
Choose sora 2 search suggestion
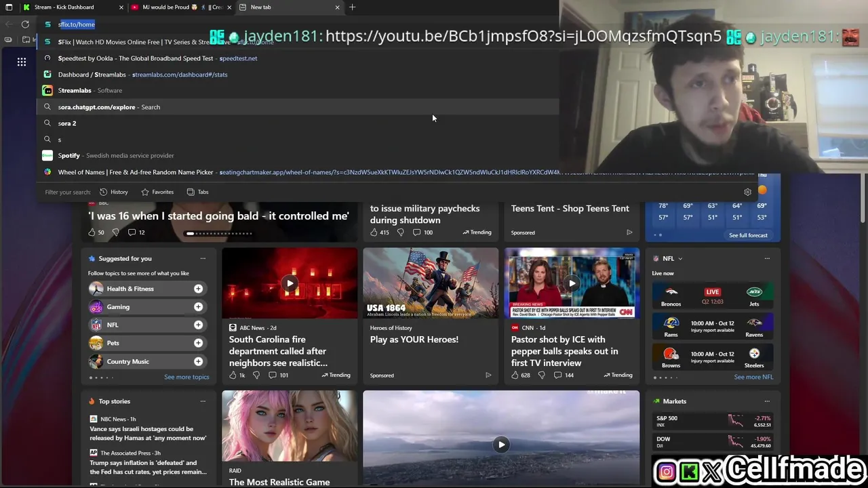[298, 123]
